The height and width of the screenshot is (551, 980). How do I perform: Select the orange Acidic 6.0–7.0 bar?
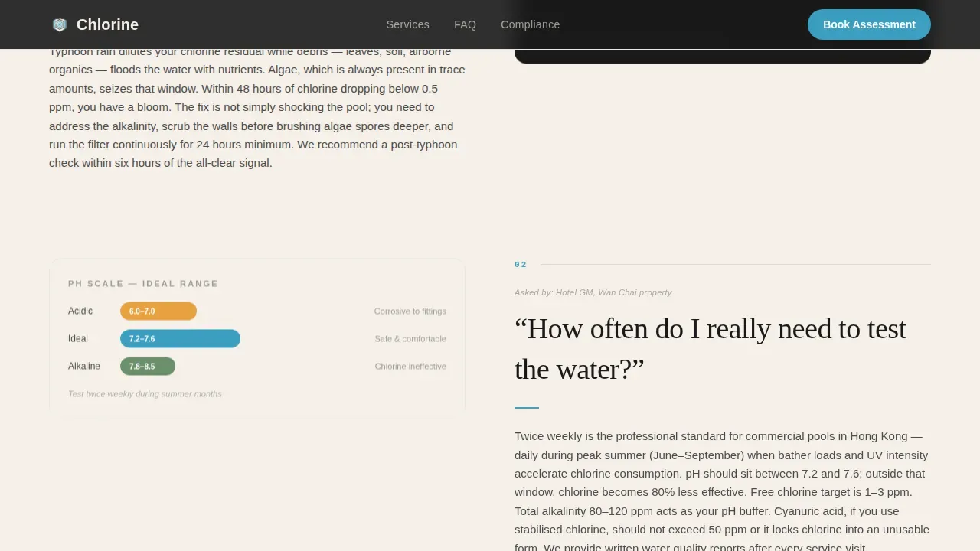[158, 311]
